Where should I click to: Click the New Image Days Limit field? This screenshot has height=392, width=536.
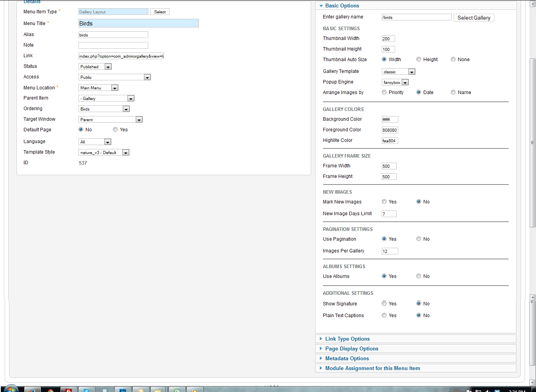tap(389, 214)
